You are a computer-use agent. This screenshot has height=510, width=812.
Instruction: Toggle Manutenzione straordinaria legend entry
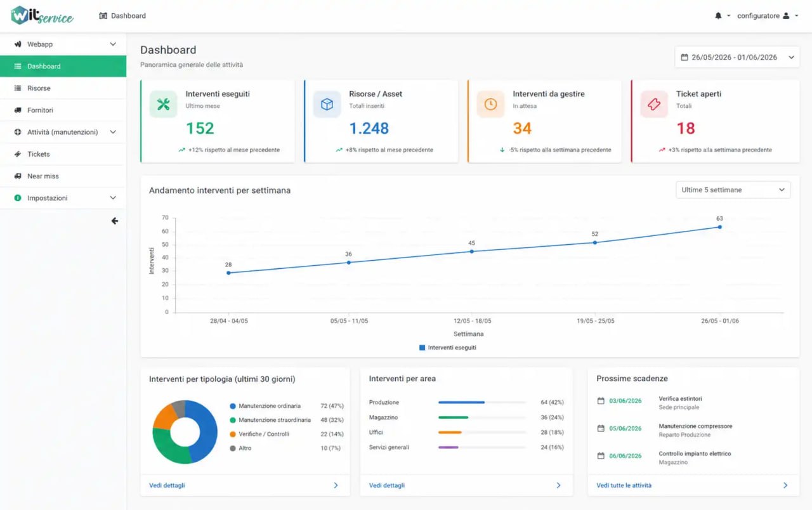(270, 420)
